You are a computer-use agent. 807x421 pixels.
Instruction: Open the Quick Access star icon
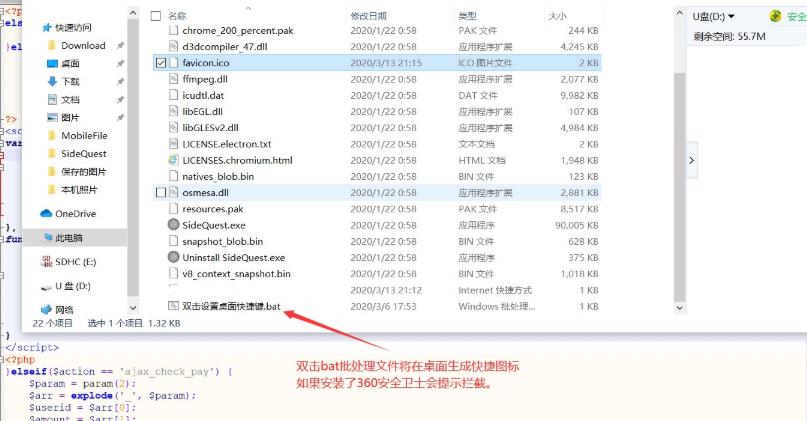(47, 27)
